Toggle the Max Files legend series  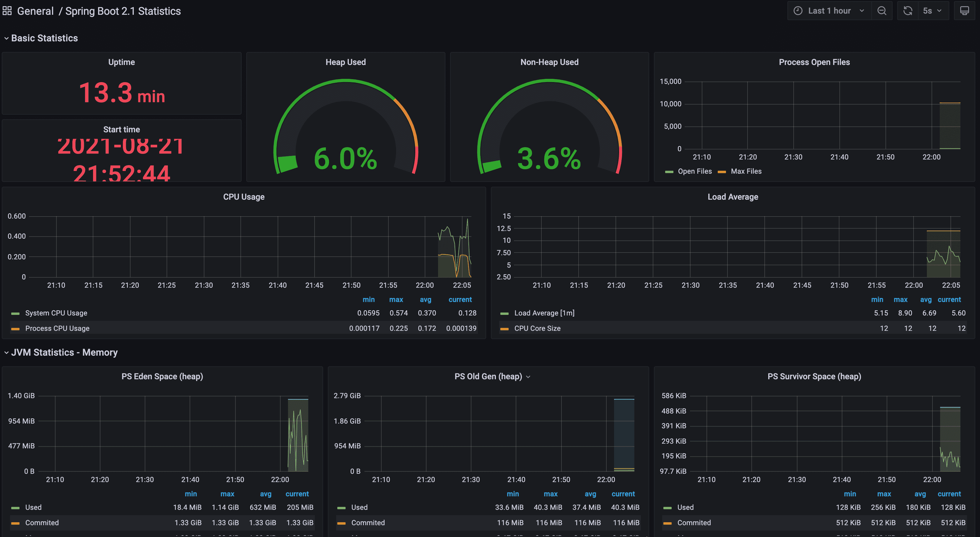[x=746, y=171]
